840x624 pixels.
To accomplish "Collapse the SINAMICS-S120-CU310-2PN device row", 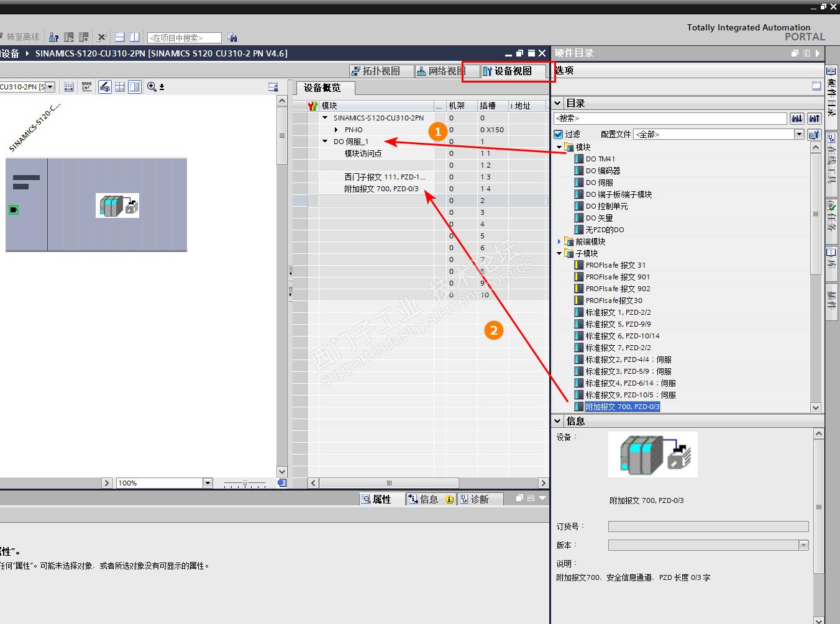I will [x=325, y=118].
